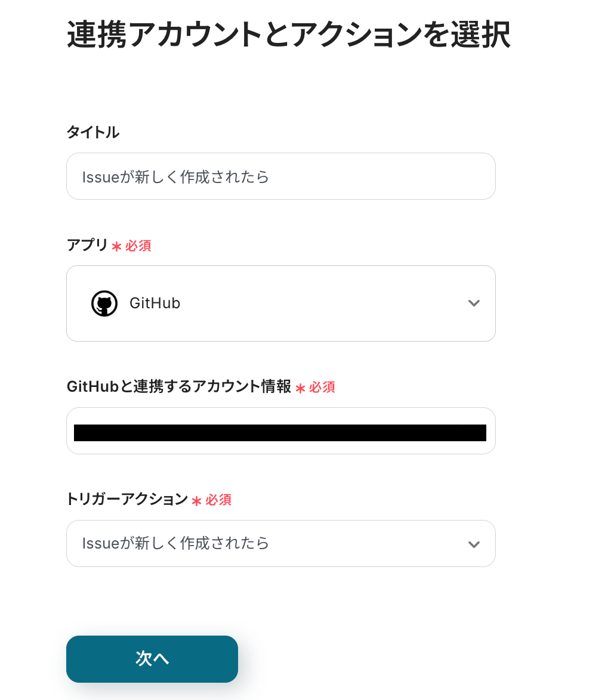
Task: Click the red asterisk next to アプリ
Action: (116, 246)
